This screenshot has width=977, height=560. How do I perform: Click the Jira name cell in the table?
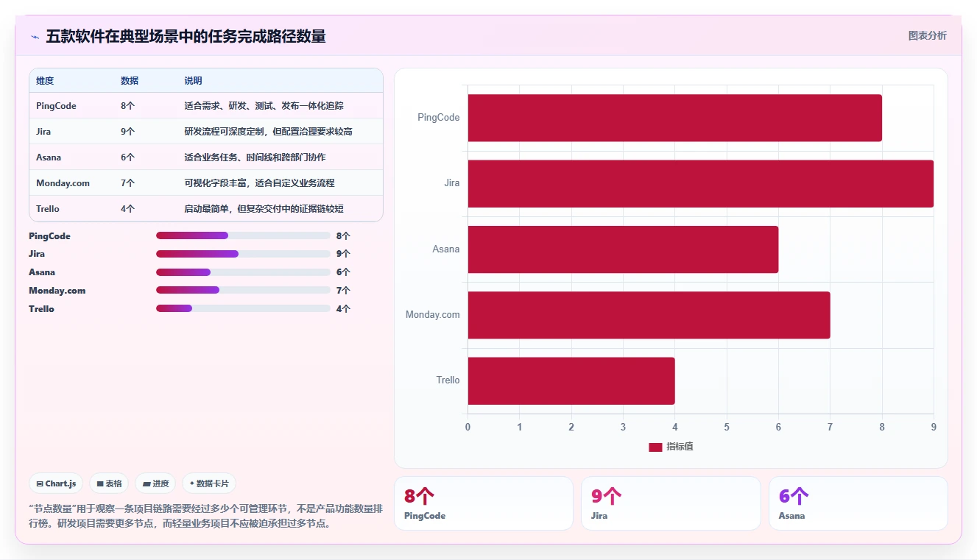(x=43, y=132)
